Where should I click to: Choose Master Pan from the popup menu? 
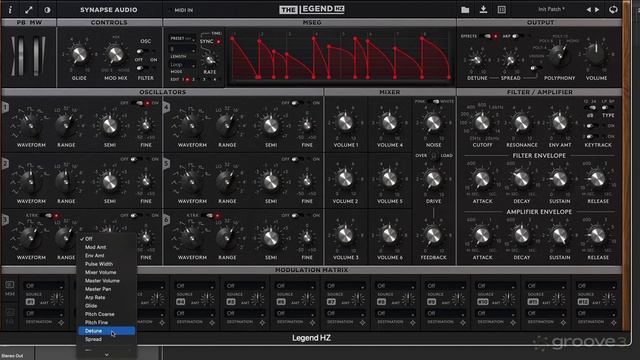click(107, 289)
